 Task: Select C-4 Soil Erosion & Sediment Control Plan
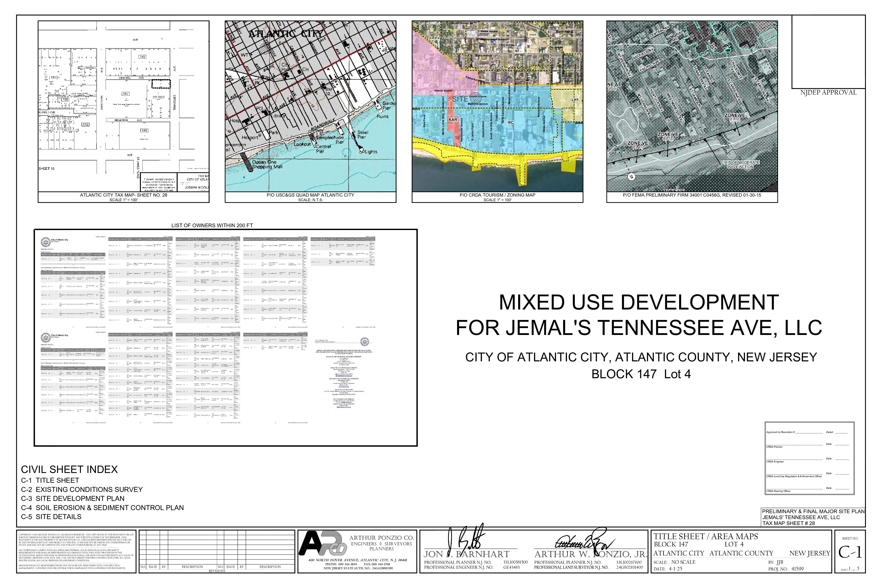click(x=102, y=508)
